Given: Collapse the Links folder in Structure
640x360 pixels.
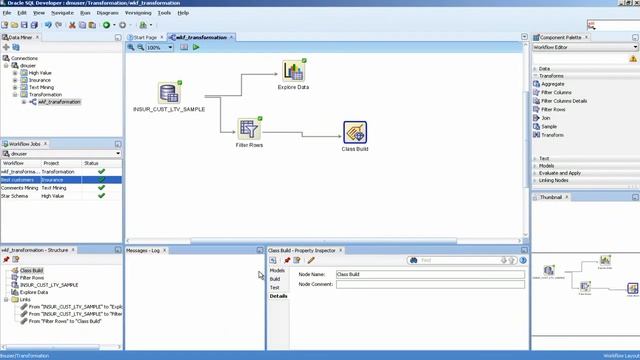Looking at the screenshot, I should click(6, 300).
